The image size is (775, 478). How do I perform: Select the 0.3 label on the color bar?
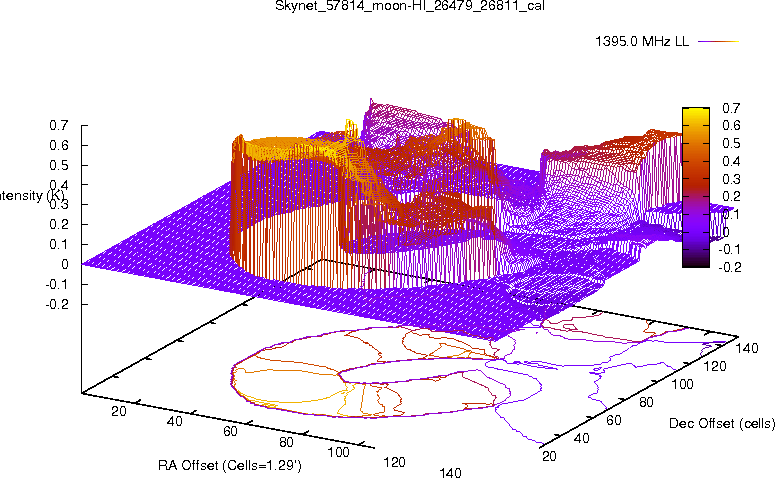[x=731, y=179]
